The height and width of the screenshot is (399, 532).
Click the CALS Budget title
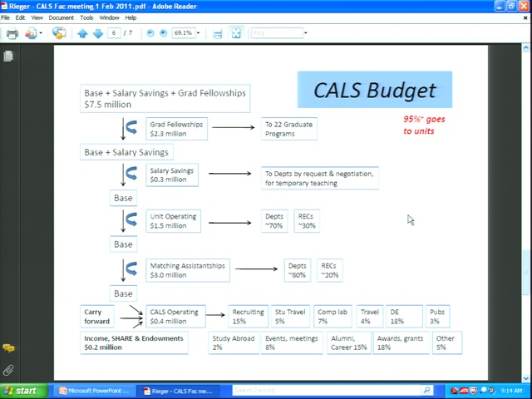[x=375, y=90]
